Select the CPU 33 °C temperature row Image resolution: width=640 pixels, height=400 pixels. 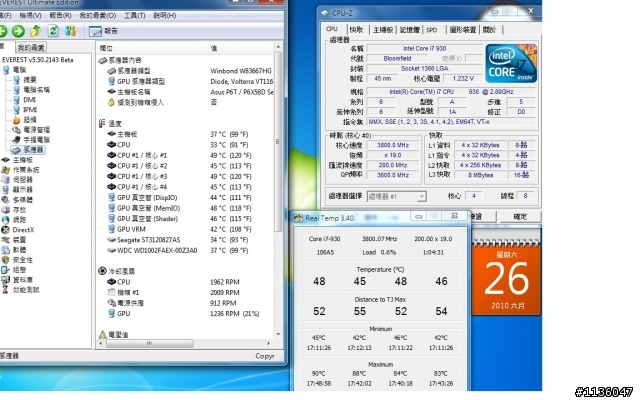pyautogui.click(x=185, y=145)
